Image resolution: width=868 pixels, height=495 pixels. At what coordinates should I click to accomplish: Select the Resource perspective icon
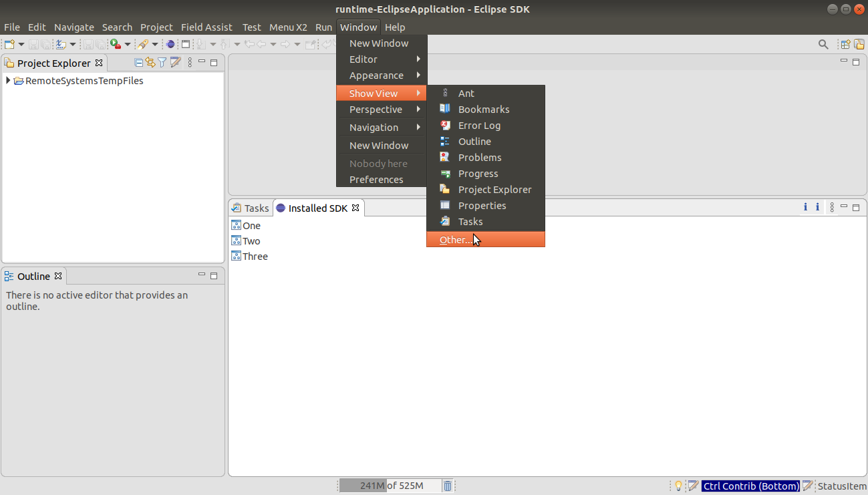[859, 44]
